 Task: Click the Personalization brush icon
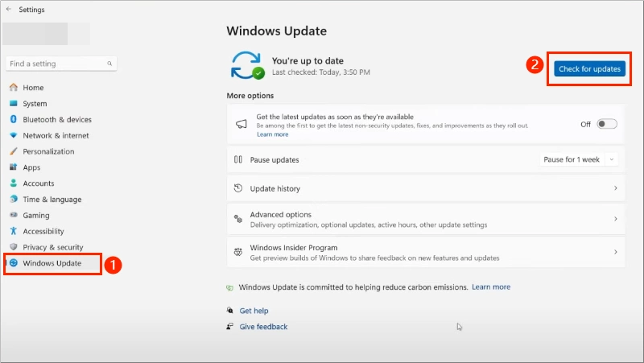pyautogui.click(x=14, y=151)
